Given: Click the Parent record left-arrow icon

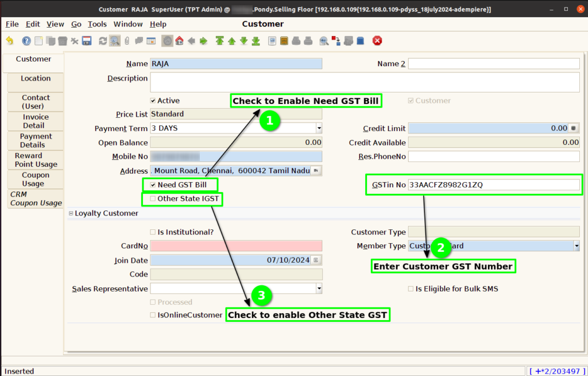Looking at the screenshot, I should click(x=191, y=41).
